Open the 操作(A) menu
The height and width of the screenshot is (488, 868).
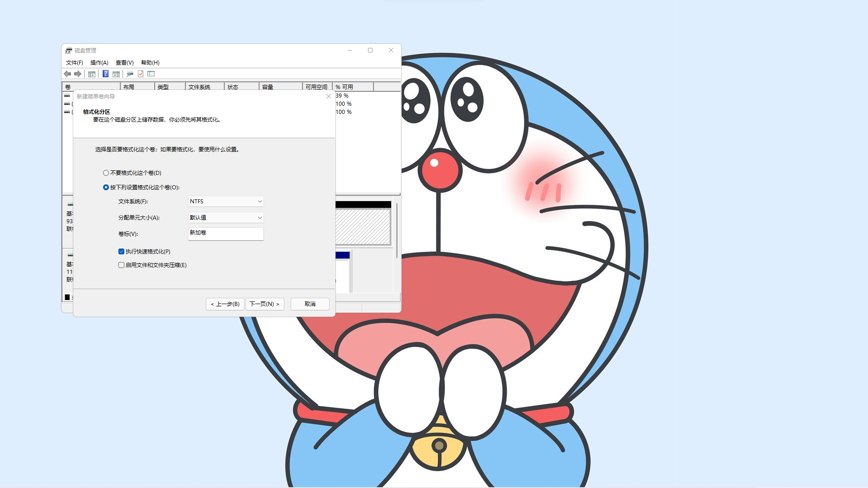(x=99, y=62)
